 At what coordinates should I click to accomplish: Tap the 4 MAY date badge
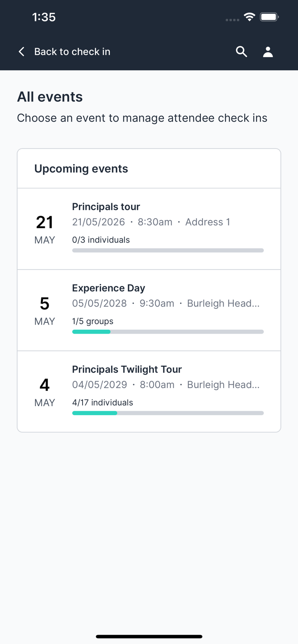coord(45,392)
